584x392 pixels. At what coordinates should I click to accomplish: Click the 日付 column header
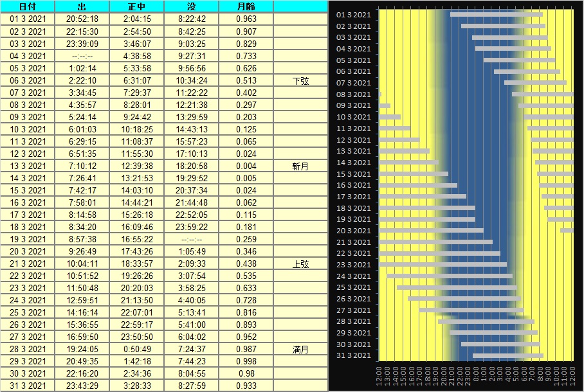pyautogui.click(x=28, y=6)
